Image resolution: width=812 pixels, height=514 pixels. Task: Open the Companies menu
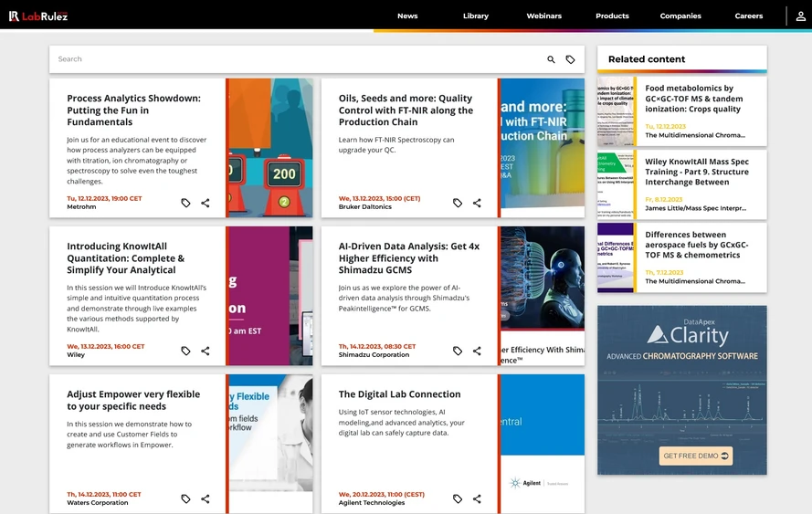click(x=680, y=16)
